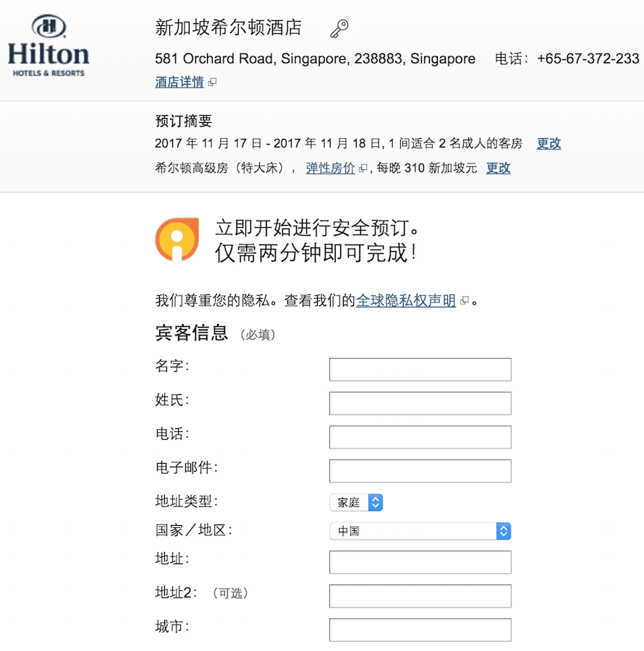Open the 酒店详情 hotel details link
This screenshot has width=644, height=651.
point(179,82)
